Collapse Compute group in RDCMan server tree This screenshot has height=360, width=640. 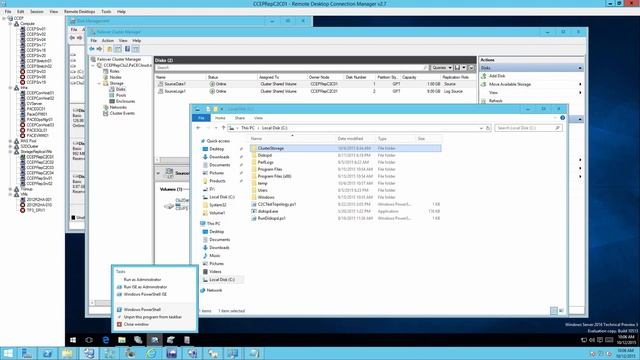(x=10, y=24)
